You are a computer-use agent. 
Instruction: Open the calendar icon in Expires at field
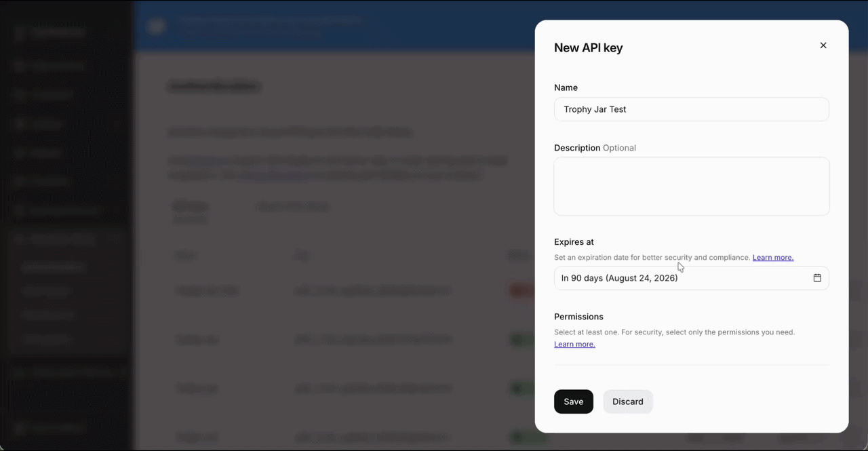(x=817, y=278)
